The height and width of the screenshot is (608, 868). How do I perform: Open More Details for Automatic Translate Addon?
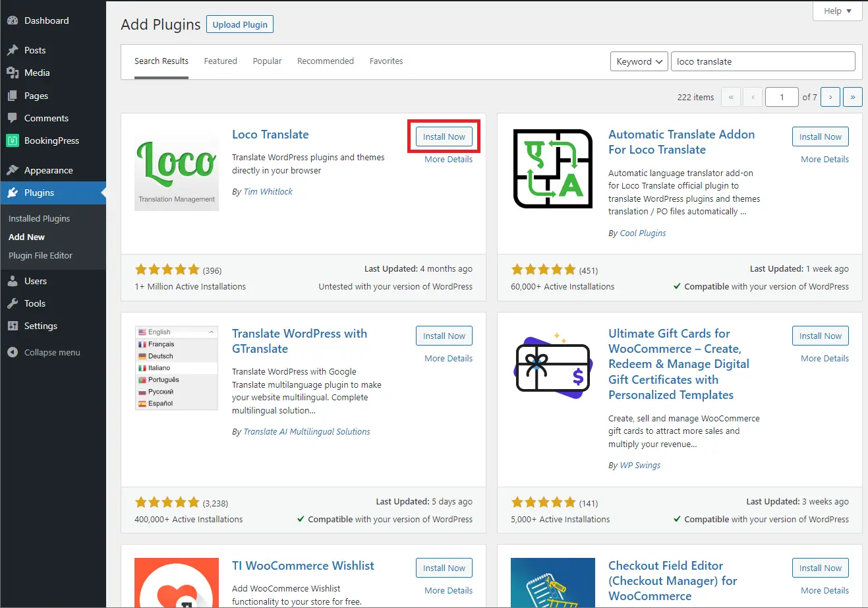pos(825,159)
